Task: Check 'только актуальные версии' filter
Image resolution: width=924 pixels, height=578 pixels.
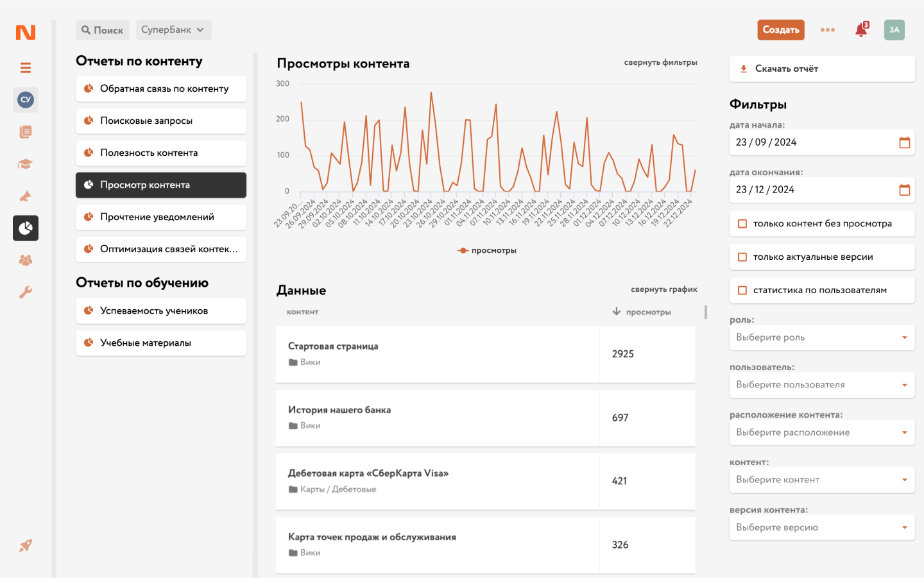Action: pyautogui.click(x=742, y=257)
